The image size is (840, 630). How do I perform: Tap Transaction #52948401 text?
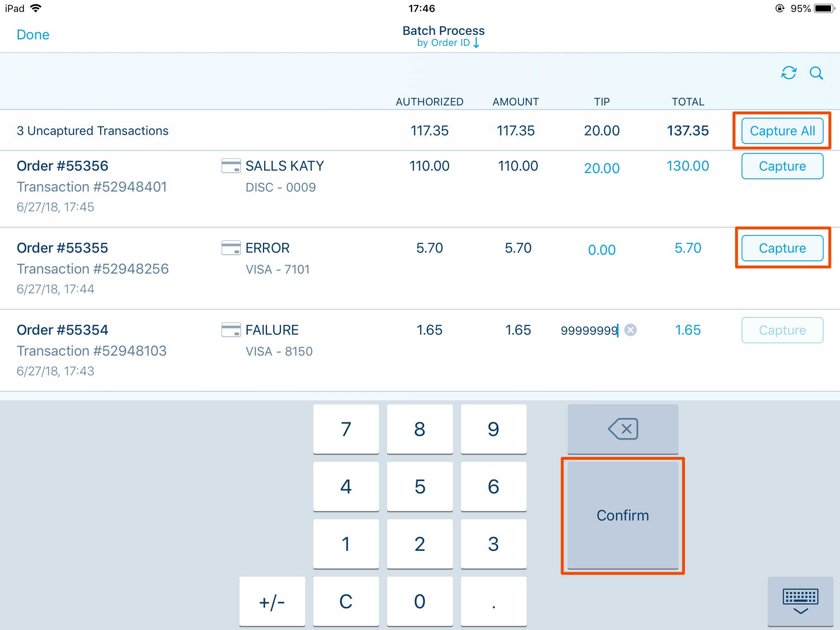pos(92,187)
